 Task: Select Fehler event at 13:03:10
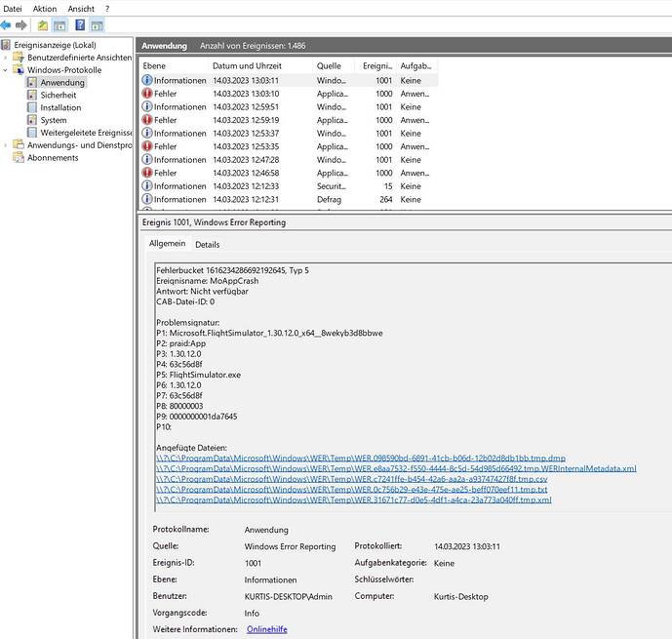tap(290, 94)
